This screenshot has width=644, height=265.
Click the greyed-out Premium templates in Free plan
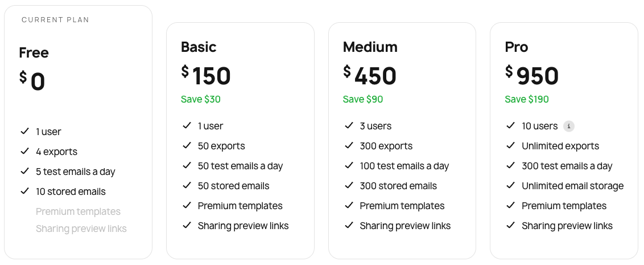[78, 211]
